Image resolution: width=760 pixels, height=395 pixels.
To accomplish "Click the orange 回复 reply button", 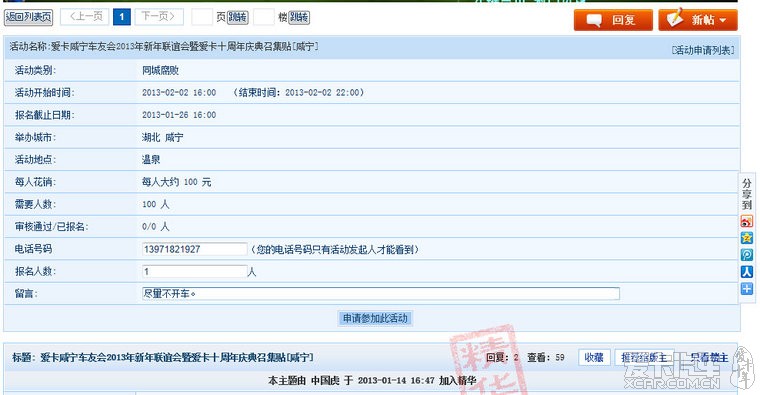I will click(613, 20).
